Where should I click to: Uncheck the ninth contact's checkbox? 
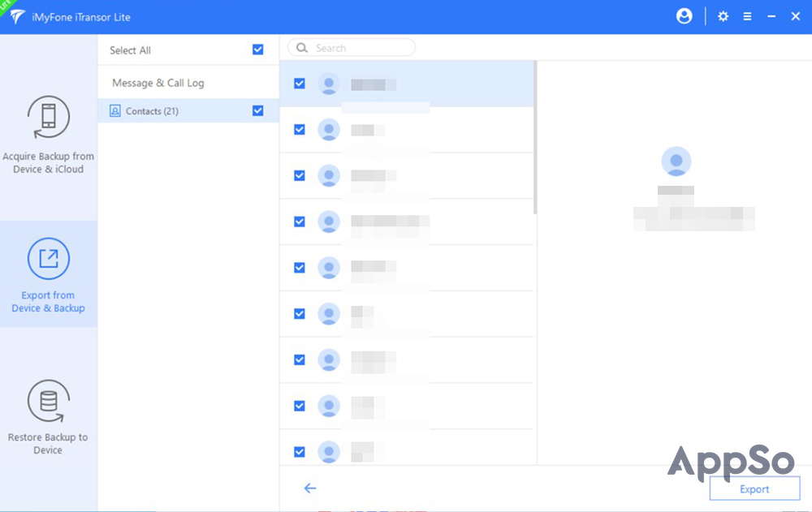pos(300,452)
